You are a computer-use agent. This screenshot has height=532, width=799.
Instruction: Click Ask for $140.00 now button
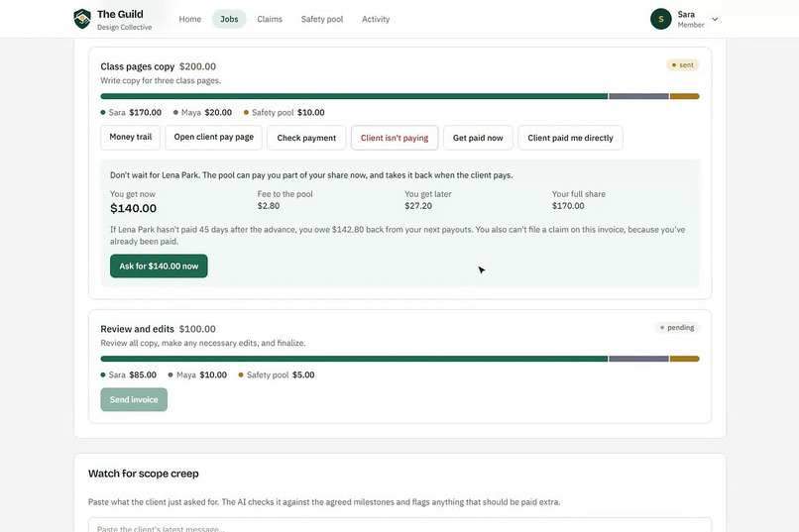click(159, 266)
